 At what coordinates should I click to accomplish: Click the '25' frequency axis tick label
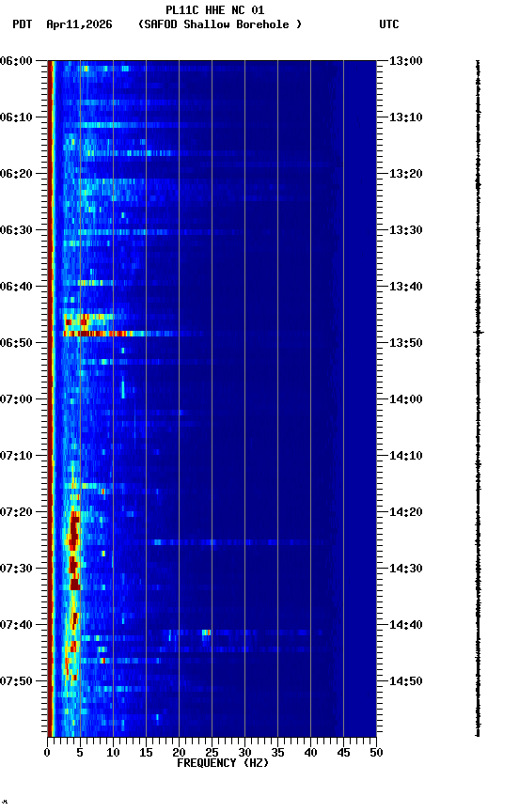click(212, 753)
